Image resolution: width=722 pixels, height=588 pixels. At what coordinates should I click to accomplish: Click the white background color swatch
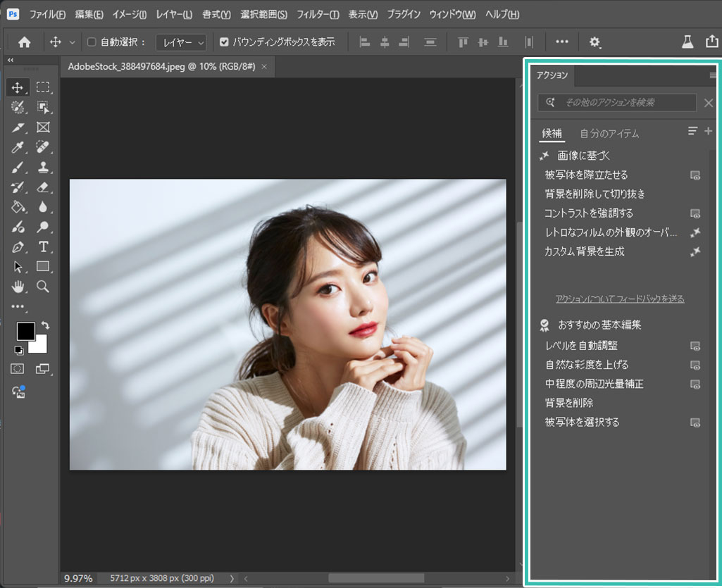[x=39, y=346]
